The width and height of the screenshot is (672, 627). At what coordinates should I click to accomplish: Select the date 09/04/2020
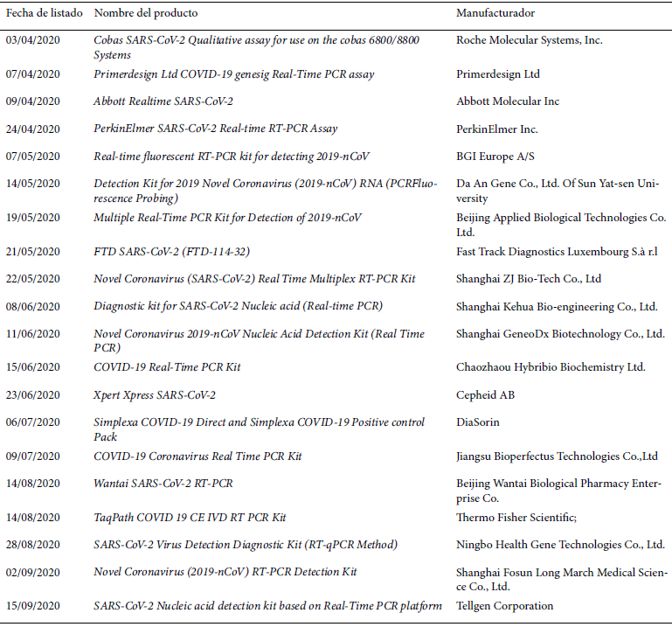coord(33,101)
